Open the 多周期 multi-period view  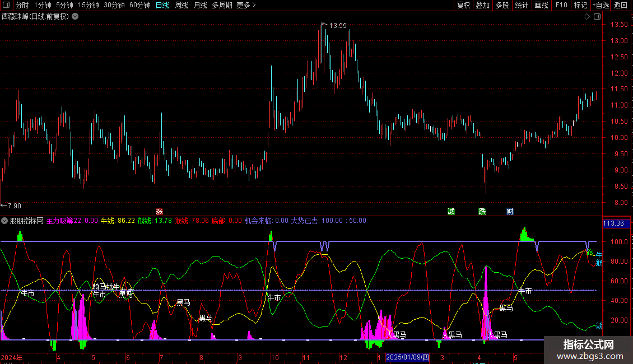point(222,5)
